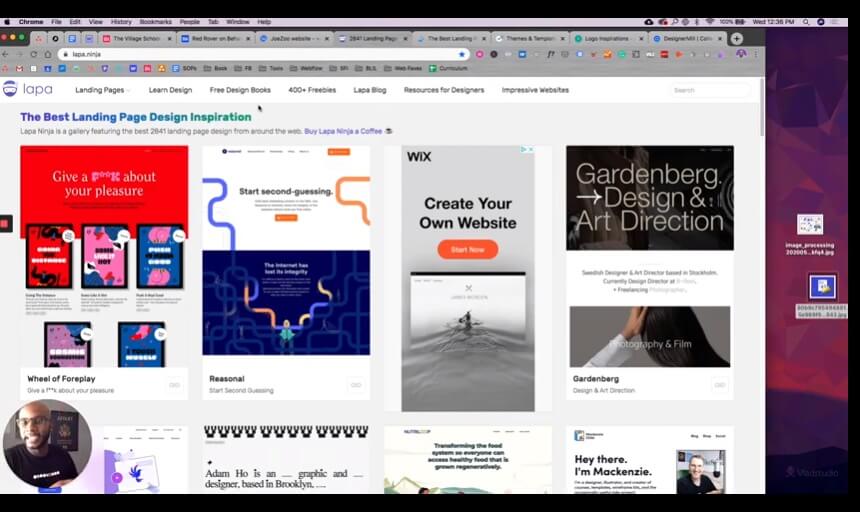Go to 400+ Freebies
The image size is (860, 512).
pos(312,90)
